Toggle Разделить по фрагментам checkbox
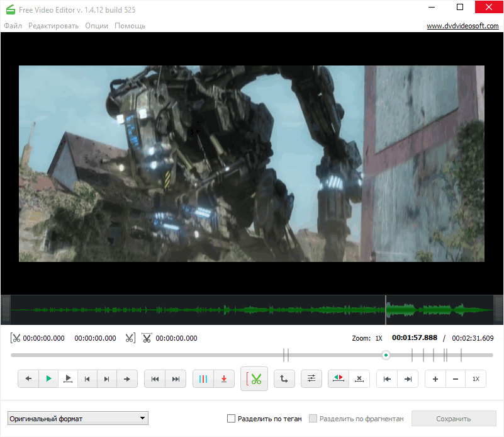Screen dimensions: 504x437 [x=313, y=418]
